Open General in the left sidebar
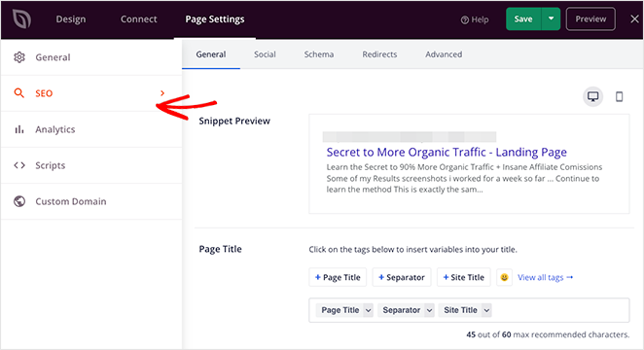The image size is (644, 350). (x=91, y=57)
